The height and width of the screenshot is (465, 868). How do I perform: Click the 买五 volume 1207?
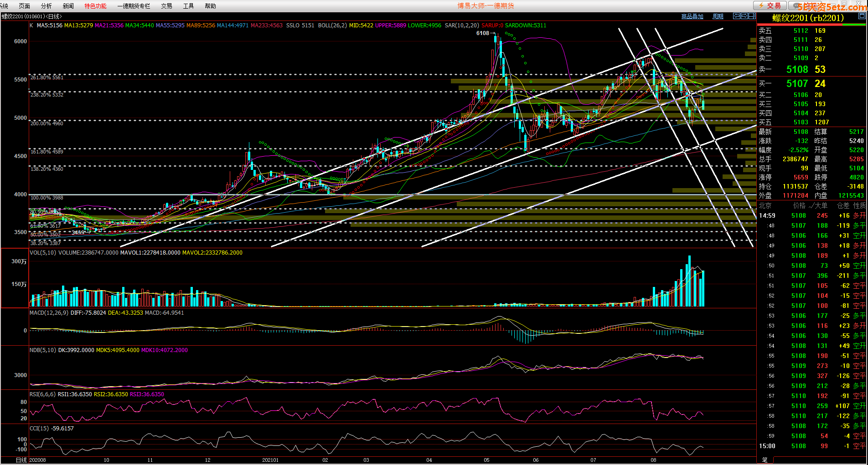pos(822,122)
